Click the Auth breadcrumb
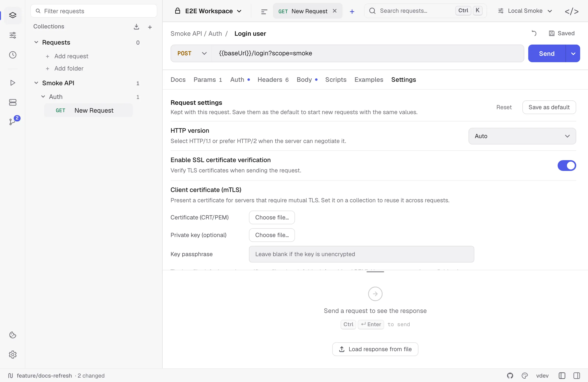The height and width of the screenshot is (382, 588). tap(215, 34)
